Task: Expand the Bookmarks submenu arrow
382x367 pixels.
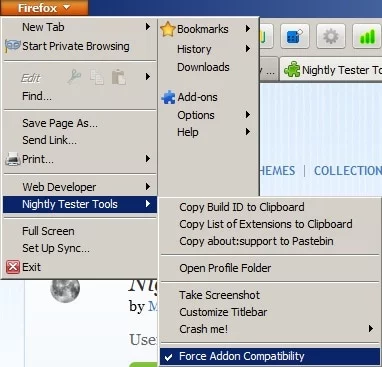Action: point(248,29)
